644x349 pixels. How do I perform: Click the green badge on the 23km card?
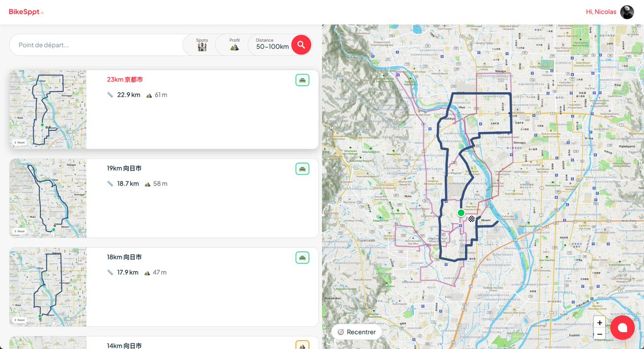coord(302,80)
